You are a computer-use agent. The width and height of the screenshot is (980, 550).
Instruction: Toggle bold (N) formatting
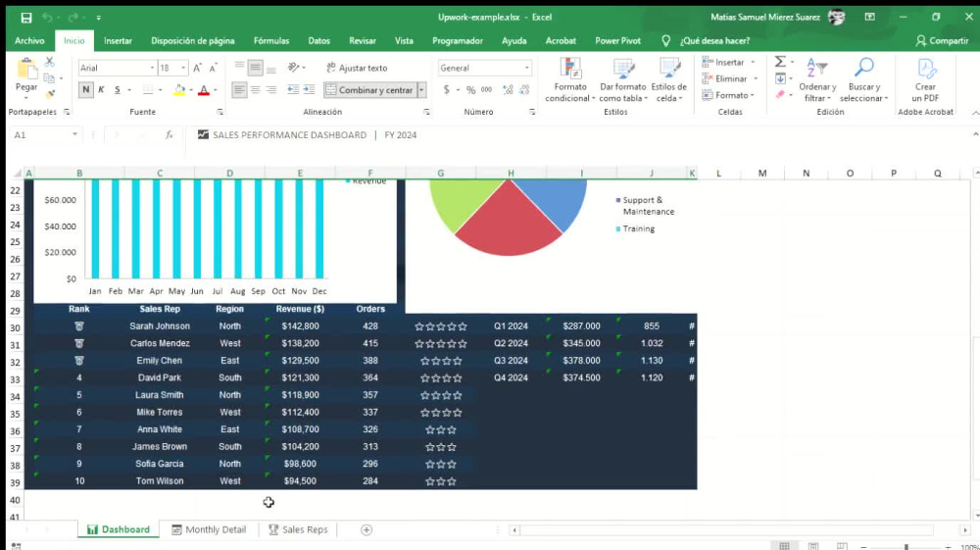click(x=85, y=90)
